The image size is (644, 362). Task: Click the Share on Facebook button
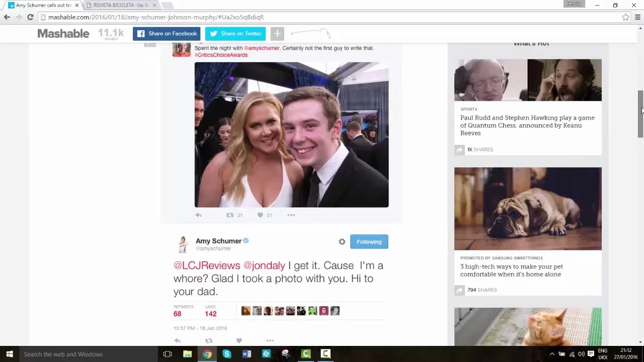[167, 34]
